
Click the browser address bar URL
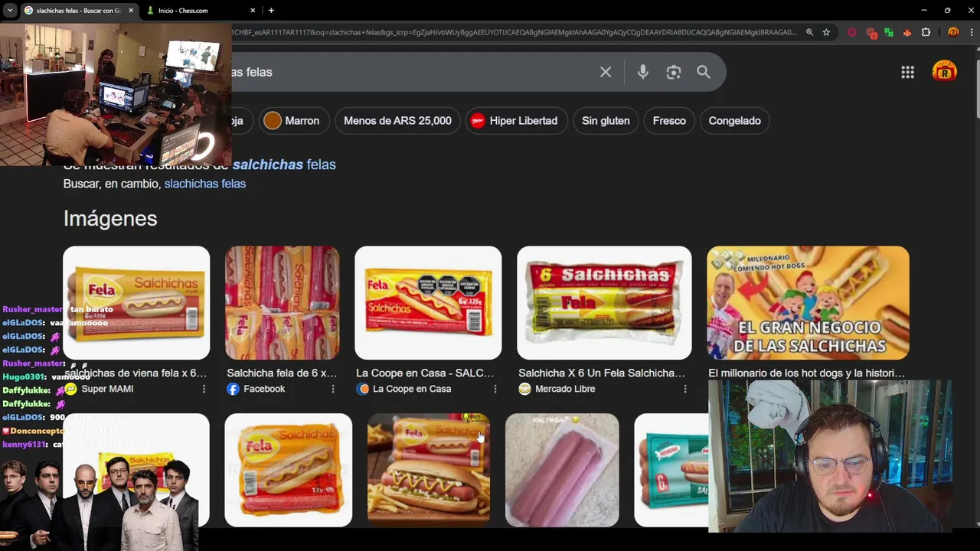513,32
